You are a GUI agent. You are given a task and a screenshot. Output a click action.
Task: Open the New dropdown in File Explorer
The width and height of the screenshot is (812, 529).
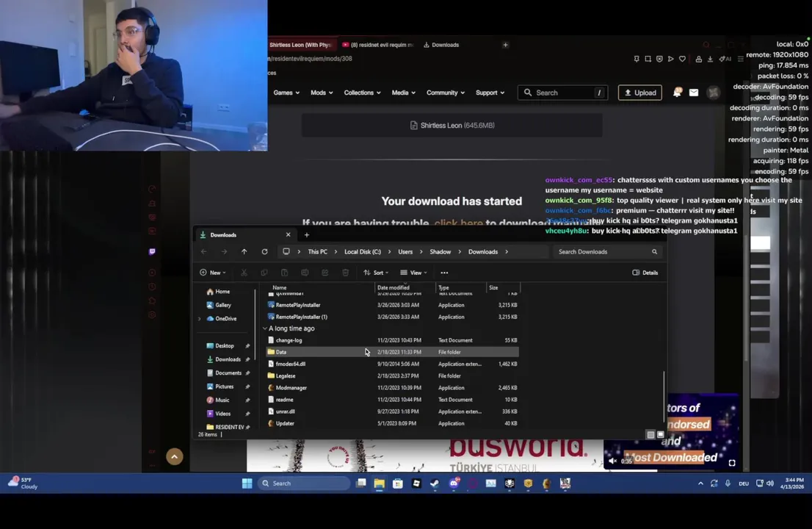(x=213, y=273)
